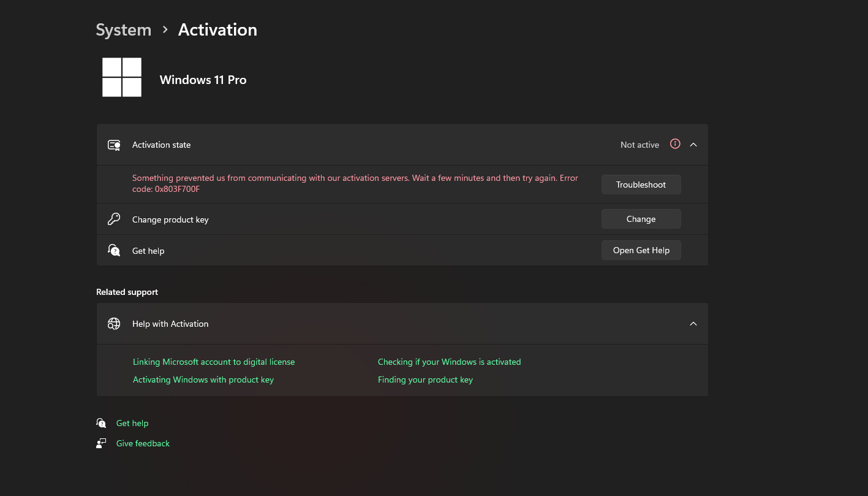Click Change to update product key
This screenshot has height=496, width=868.
641,219
